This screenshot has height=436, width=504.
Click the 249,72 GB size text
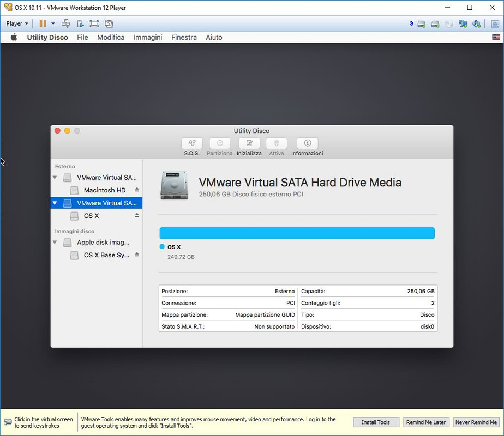(x=181, y=257)
